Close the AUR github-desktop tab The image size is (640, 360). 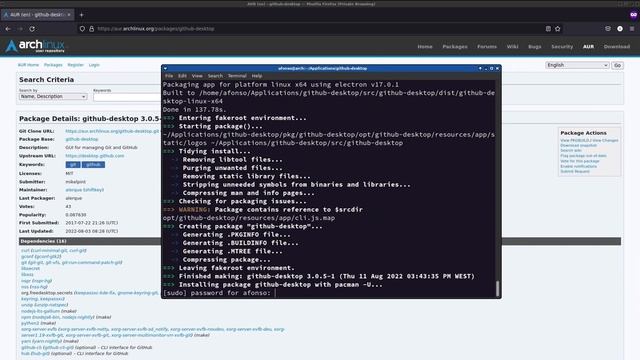pyautogui.click(x=69, y=15)
